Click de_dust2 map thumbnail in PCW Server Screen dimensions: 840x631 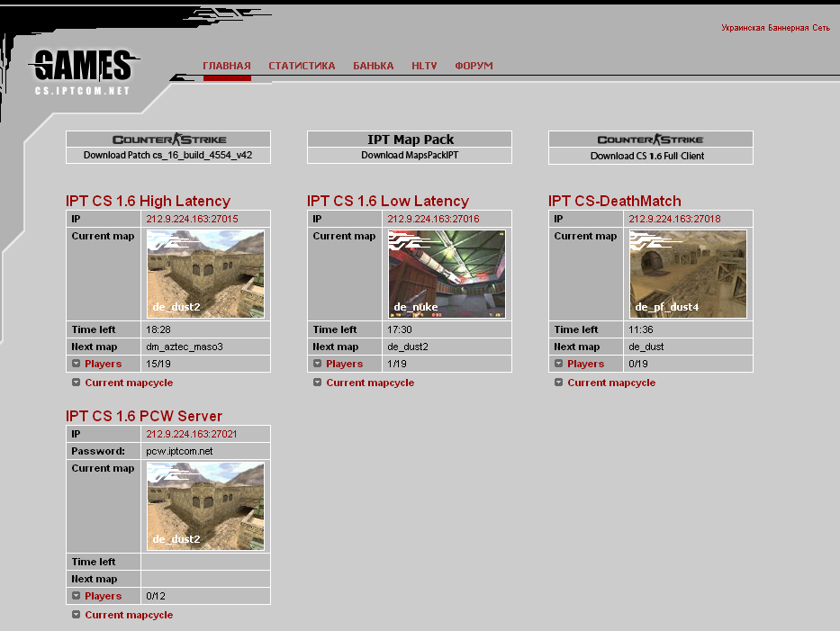[x=205, y=506]
